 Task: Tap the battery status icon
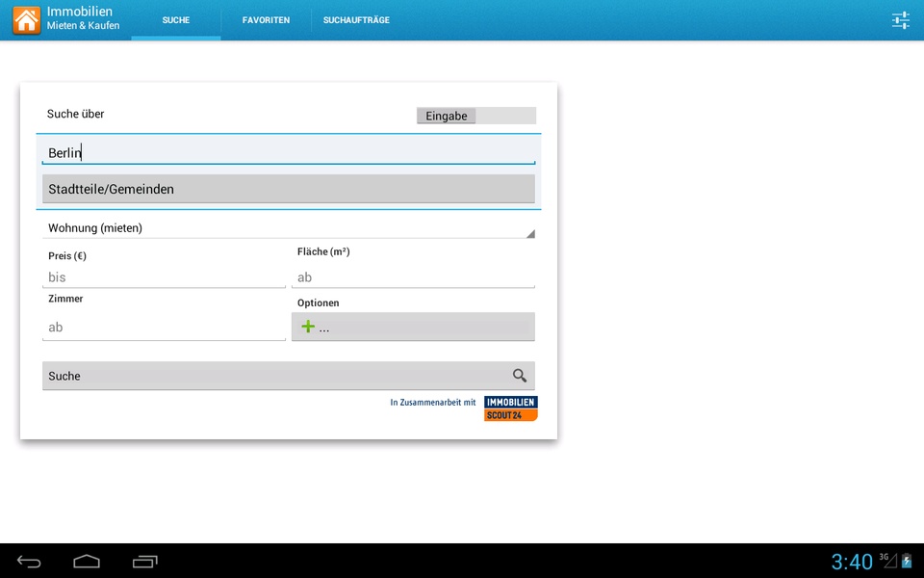(907, 561)
